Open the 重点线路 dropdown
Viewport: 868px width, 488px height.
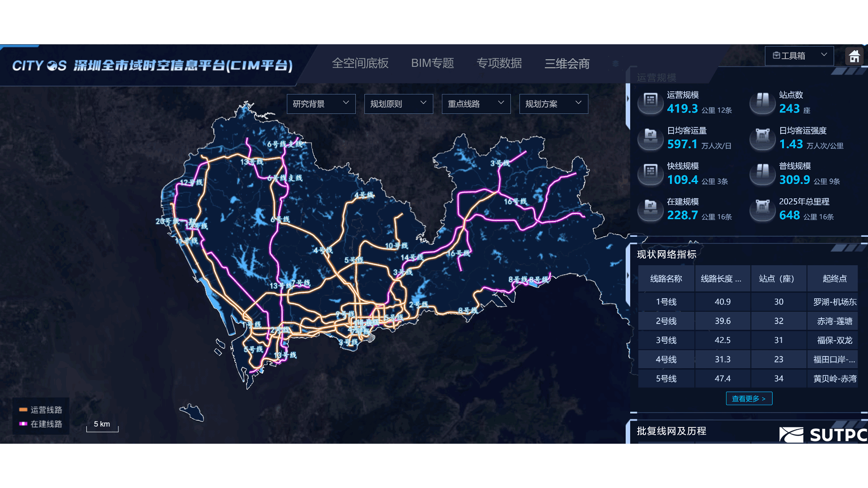tap(476, 104)
